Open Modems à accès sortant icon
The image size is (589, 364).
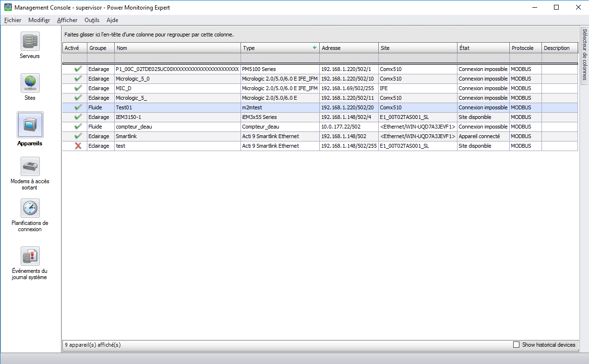pos(30,166)
